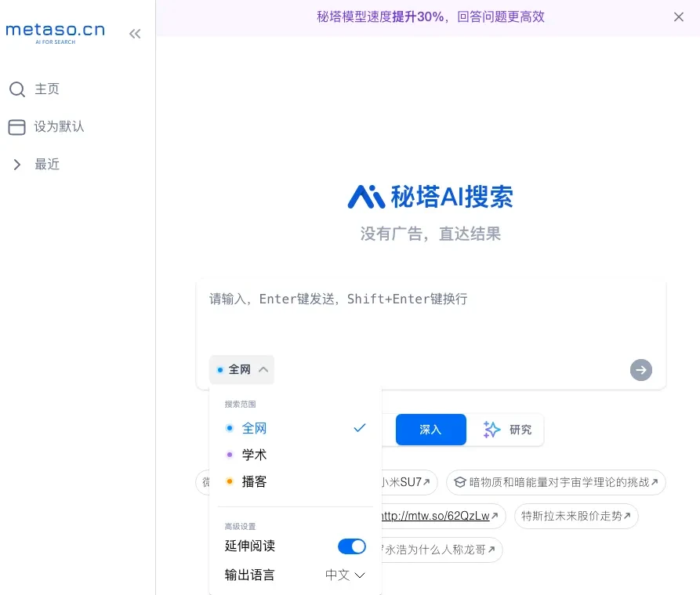Close the purple announcement banner
Viewport: 700px width, 595px height.
point(679,17)
